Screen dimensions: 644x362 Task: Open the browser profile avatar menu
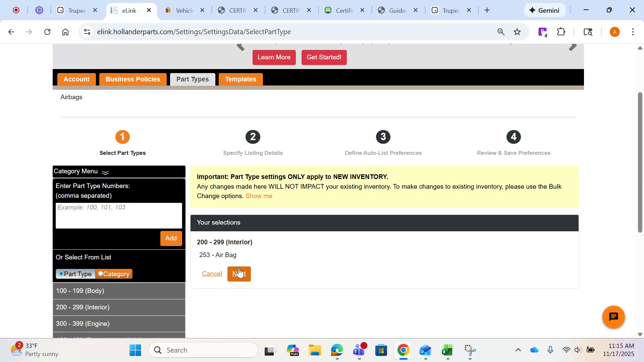coord(615,32)
